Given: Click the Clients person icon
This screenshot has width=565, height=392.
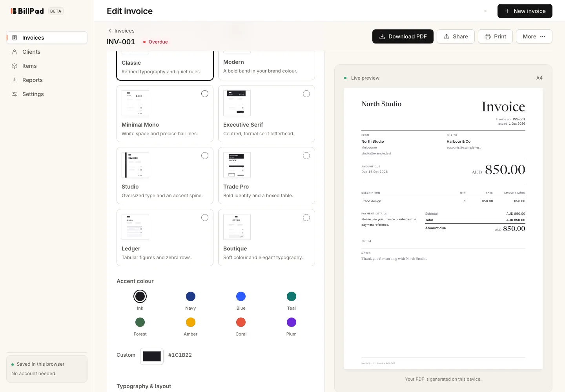Looking at the screenshot, I should point(15,52).
